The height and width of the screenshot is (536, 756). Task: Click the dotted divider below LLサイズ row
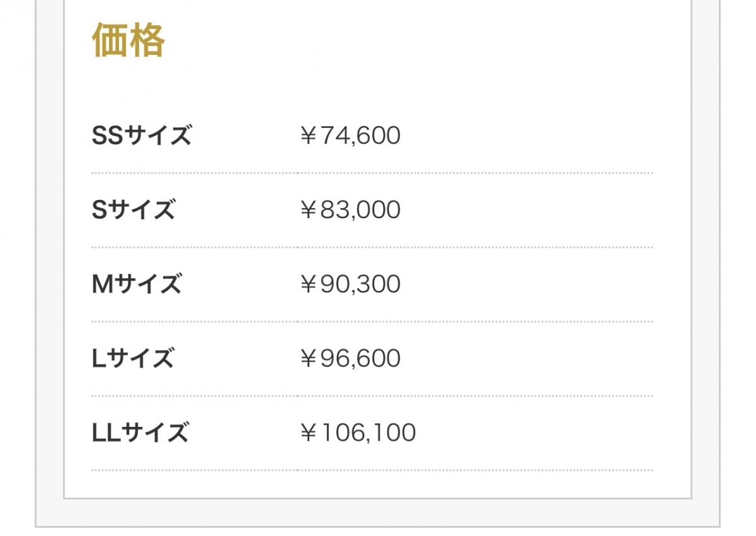coord(372,470)
